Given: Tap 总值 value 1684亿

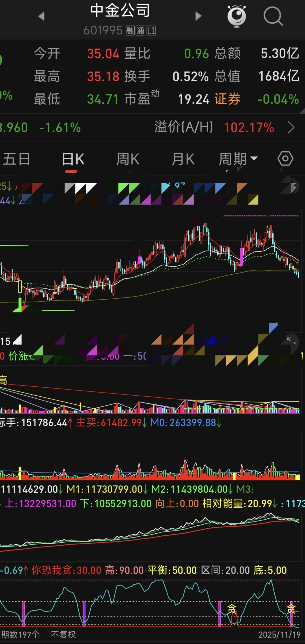Looking at the screenshot, I should click(279, 76).
